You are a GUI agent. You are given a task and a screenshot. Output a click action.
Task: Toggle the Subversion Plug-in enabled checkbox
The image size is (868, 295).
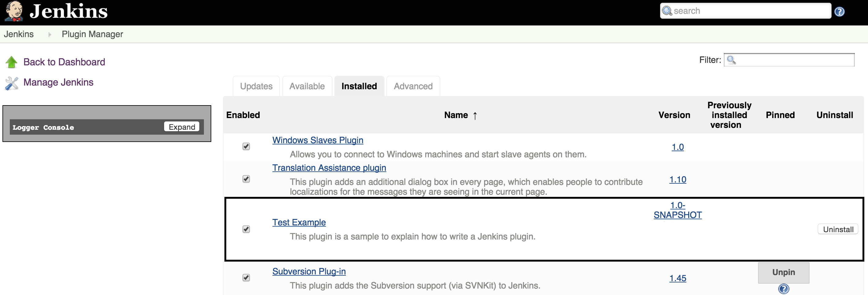tap(246, 278)
